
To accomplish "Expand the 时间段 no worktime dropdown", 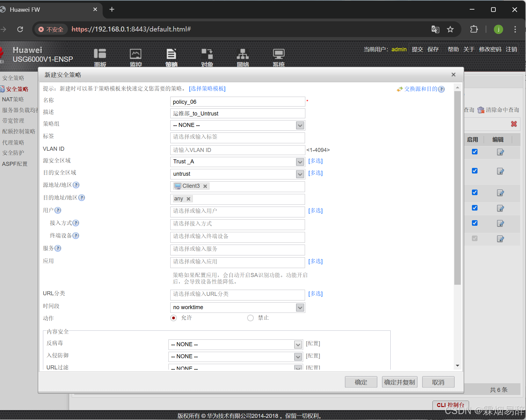I will click(x=300, y=308).
